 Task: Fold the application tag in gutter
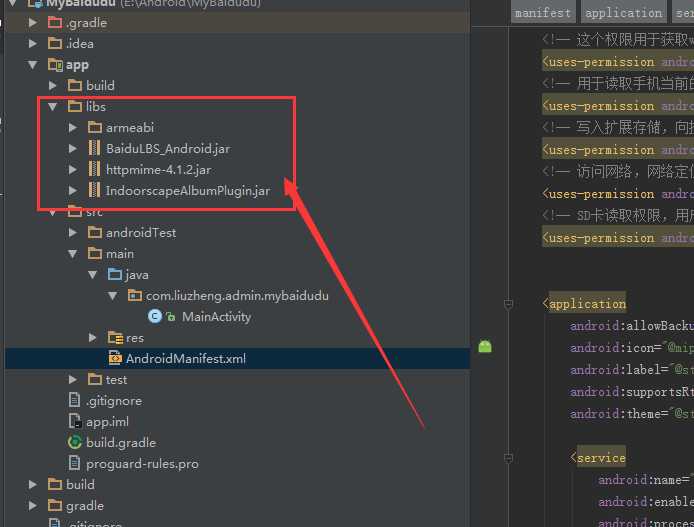[509, 304]
